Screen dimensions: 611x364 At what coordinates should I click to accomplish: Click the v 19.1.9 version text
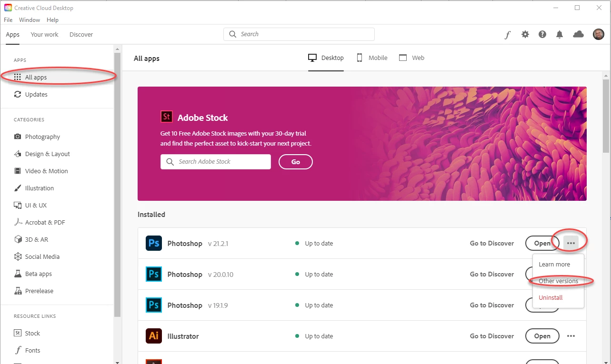(218, 305)
